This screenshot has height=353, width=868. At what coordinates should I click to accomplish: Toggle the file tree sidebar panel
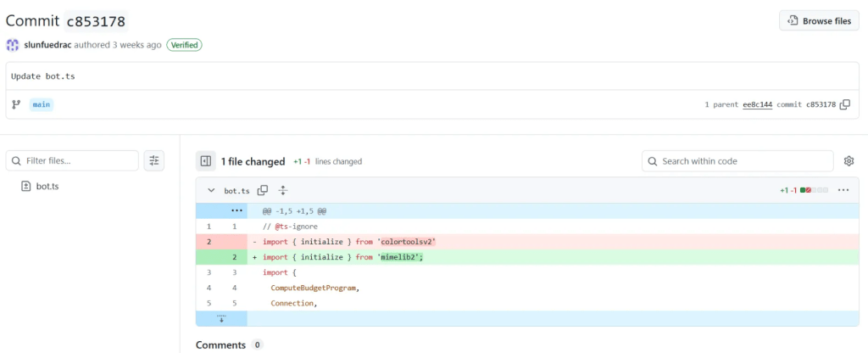tap(205, 161)
